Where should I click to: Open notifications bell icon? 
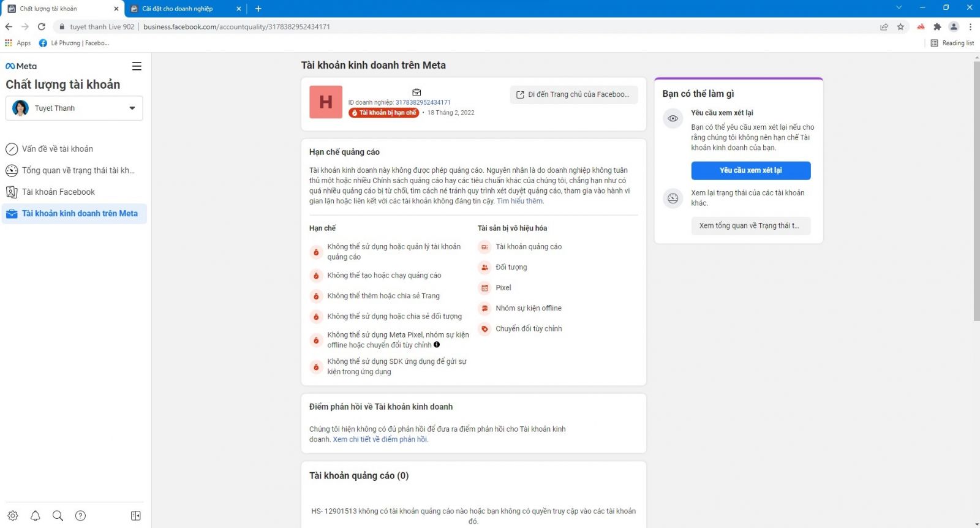coord(36,516)
